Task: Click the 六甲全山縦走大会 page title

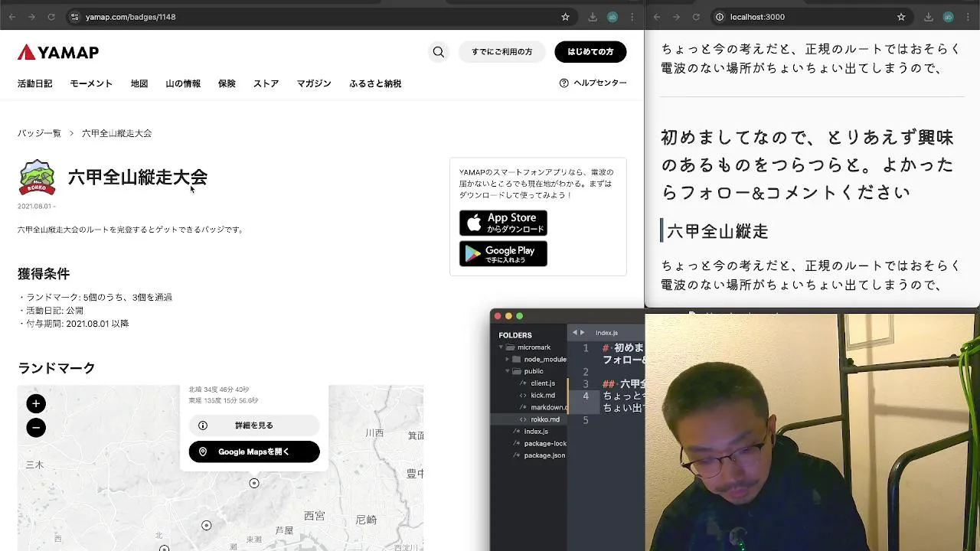Action: pyautogui.click(x=138, y=178)
